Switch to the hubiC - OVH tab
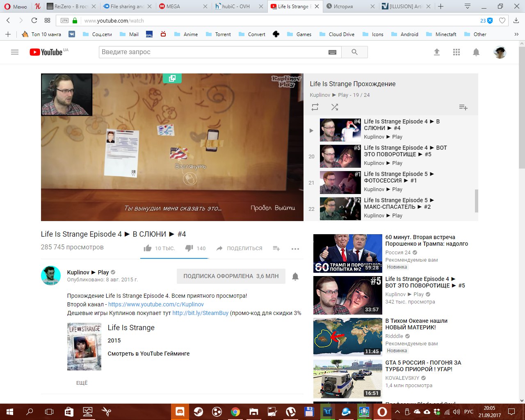The width and height of the screenshot is (525, 420). click(x=239, y=7)
